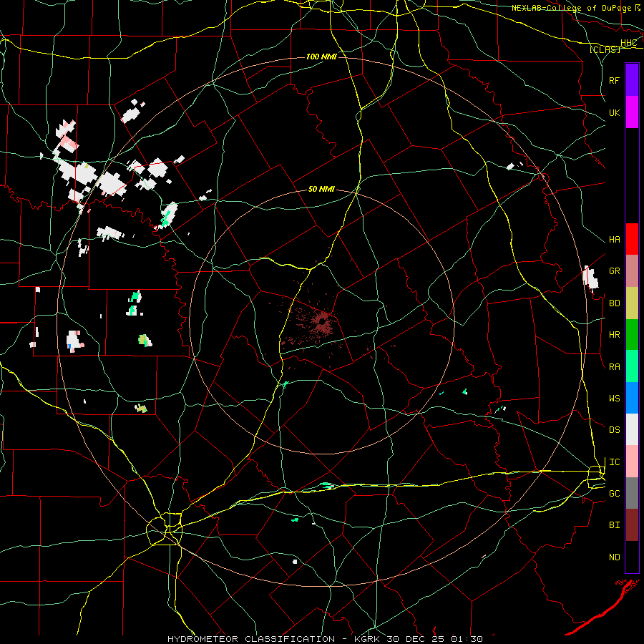Click the HR legend label
This screenshot has width=644, height=644.
[x=614, y=335]
